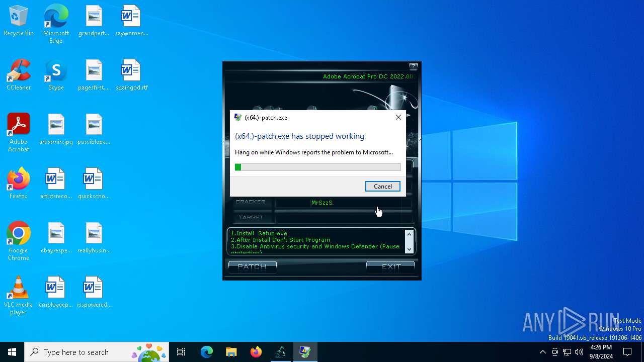Select the pagesfirst... image file
The image size is (644, 362).
click(94, 75)
